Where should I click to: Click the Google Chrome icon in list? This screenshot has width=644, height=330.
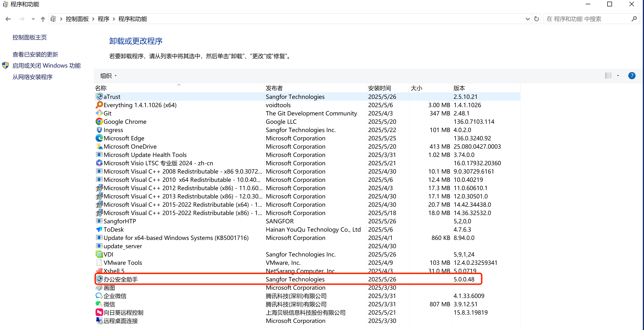(x=99, y=122)
